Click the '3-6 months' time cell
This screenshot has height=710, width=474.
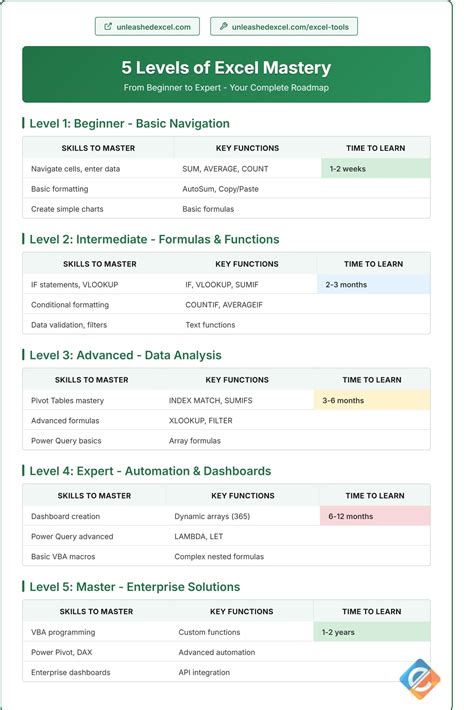pos(372,400)
